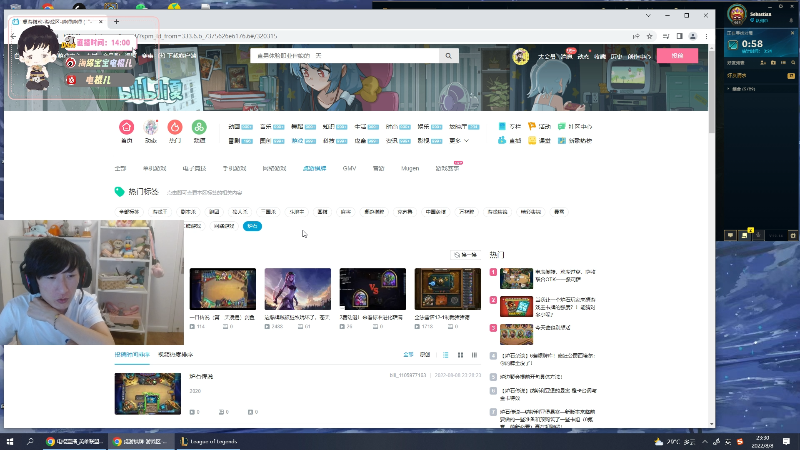This screenshot has height=450, width=800.
Task: Expand the friends group in League client
Action: (729, 89)
